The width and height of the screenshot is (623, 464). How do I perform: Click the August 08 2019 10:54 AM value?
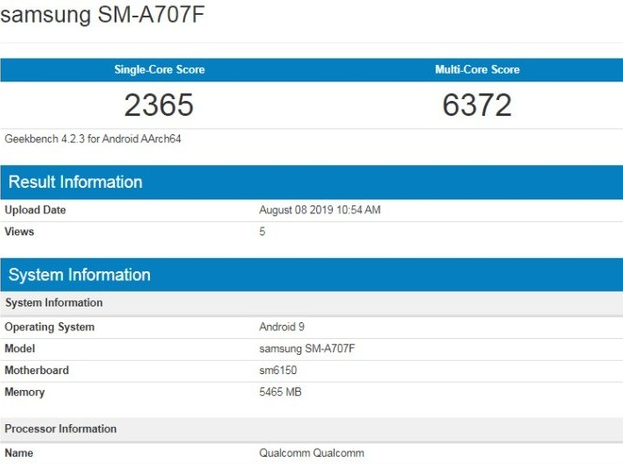320,210
